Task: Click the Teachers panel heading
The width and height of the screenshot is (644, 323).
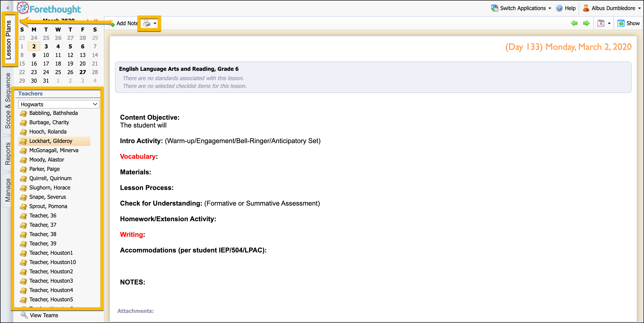Action: pyautogui.click(x=30, y=94)
